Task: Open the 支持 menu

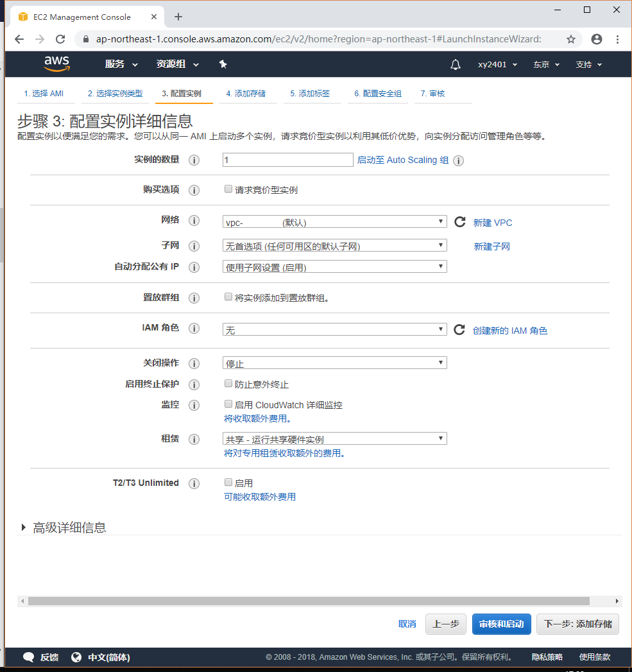Action: click(589, 65)
